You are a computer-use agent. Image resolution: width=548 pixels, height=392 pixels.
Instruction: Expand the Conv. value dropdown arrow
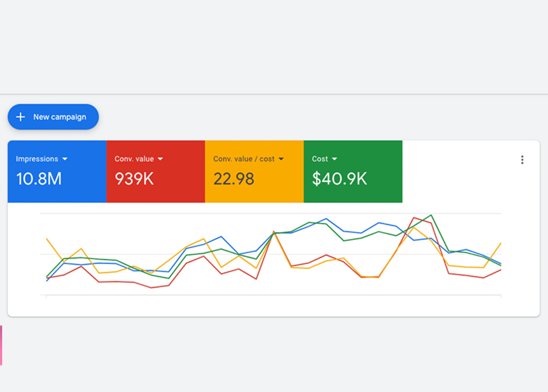pyautogui.click(x=160, y=159)
